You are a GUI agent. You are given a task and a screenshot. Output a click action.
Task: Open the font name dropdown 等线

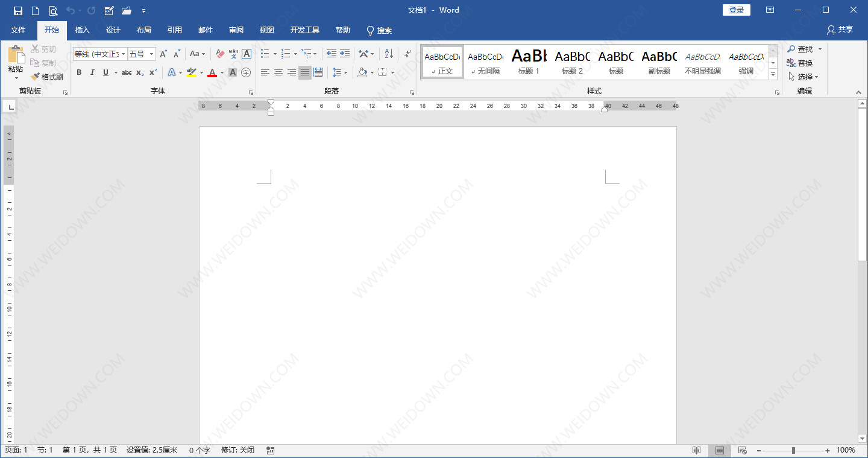(x=124, y=54)
